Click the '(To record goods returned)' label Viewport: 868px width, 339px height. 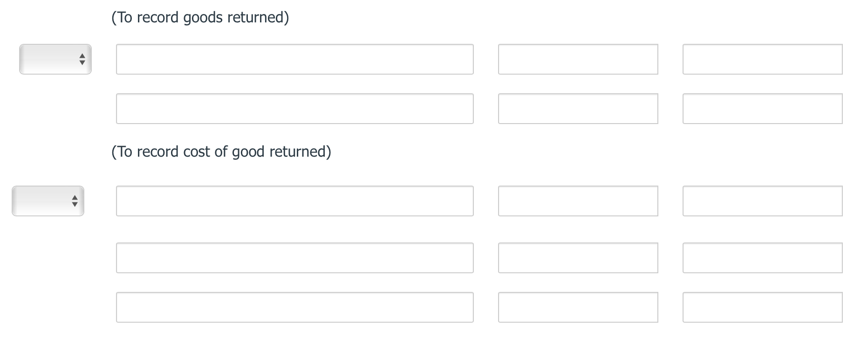[200, 17]
